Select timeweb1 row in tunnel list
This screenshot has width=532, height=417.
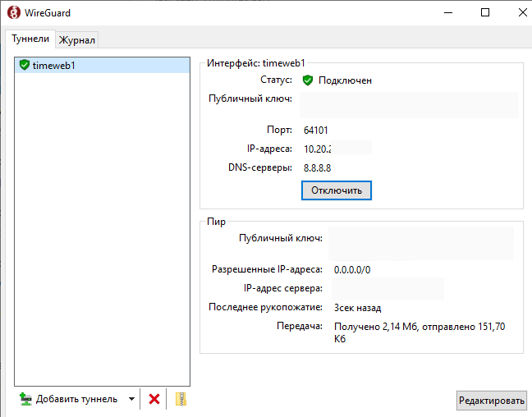pyautogui.click(x=102, y=65)
